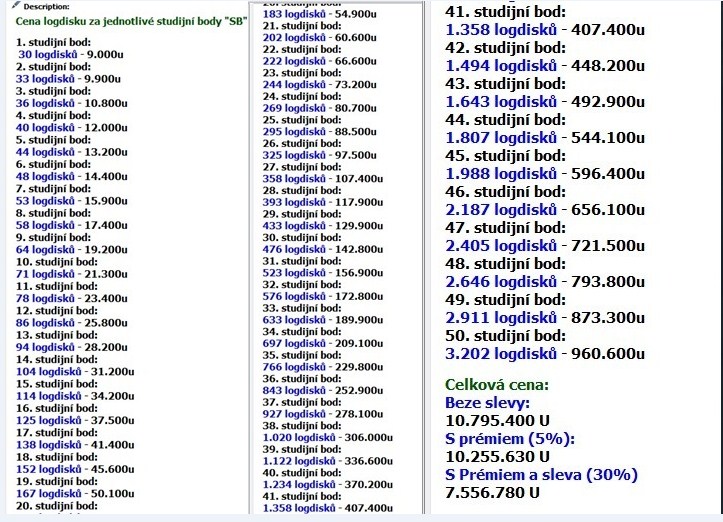
Task: Click the label "43. studijní bod:"
Action: coord(505,84)
